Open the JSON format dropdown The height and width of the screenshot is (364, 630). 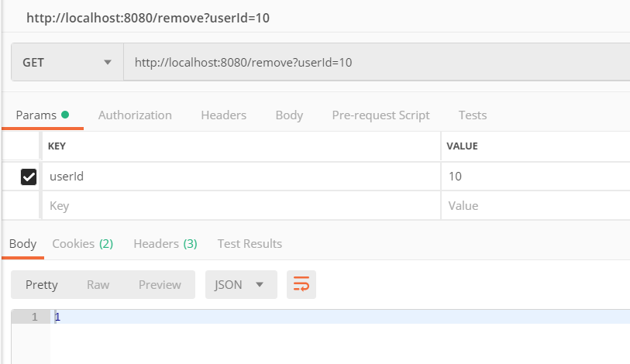tap(241, 284)
